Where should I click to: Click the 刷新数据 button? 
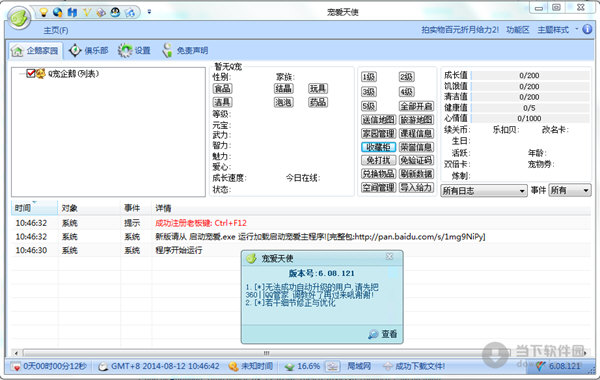pos(416,174)
